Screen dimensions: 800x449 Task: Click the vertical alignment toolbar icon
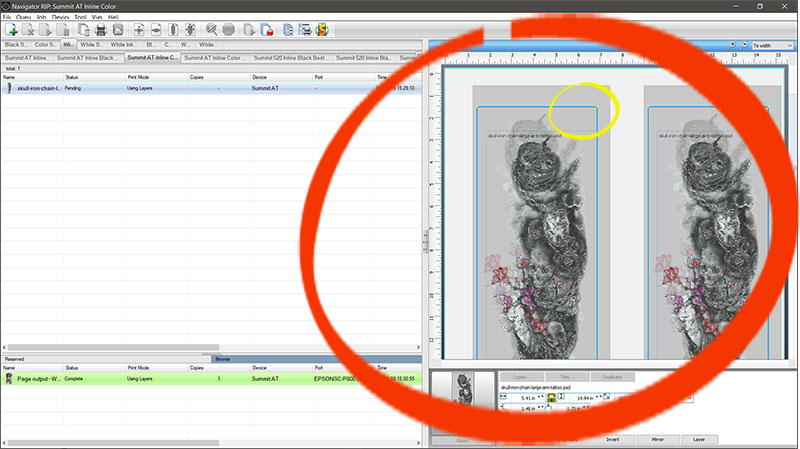pyautogui.click(x=139, y=30)
